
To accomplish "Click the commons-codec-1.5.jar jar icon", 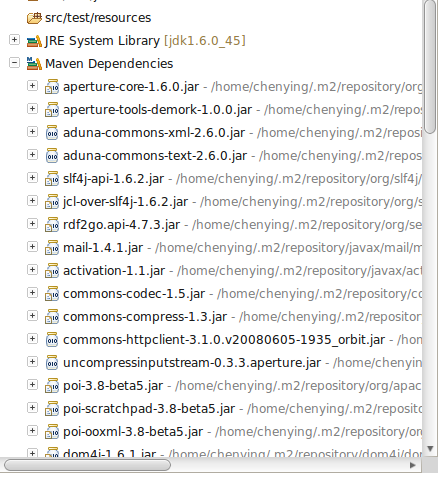I will pos(52,294).
